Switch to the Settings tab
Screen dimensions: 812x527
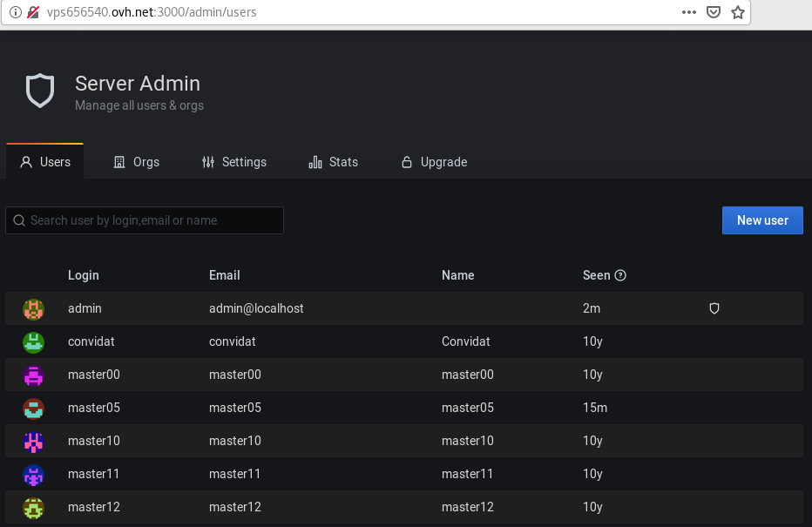[234, 162]
